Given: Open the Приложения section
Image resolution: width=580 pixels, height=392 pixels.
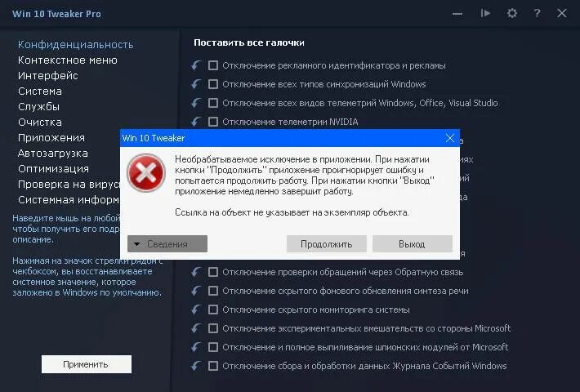Looking at the screenshot, I should coord(51,138).
